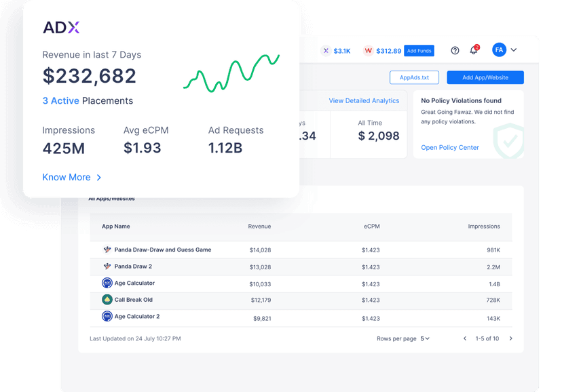
Task: Open the FA account avatar
Action: click(499, 50)
